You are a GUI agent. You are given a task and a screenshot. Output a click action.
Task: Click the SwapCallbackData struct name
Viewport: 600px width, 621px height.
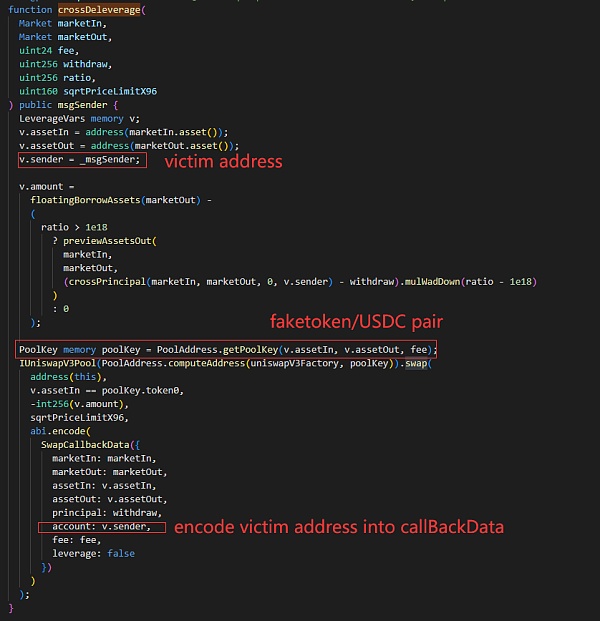tap(85, 445)
